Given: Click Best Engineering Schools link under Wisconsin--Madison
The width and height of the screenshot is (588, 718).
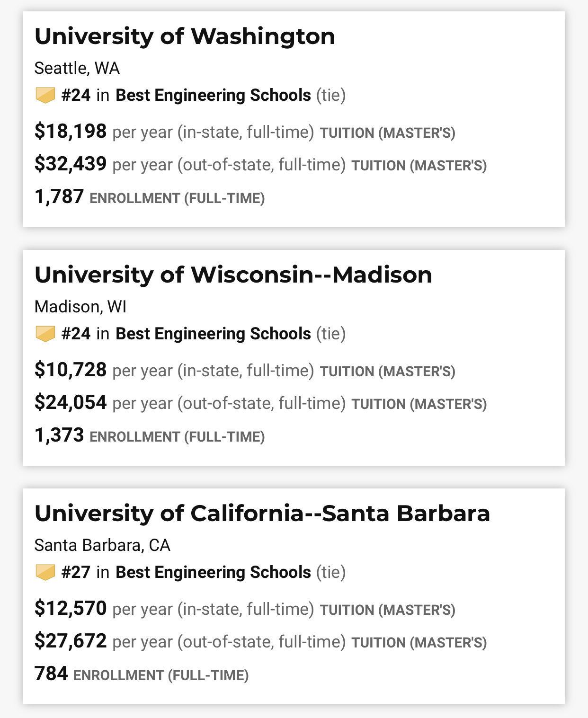Looking at the screenshot, I should click(x=213, y=334).
